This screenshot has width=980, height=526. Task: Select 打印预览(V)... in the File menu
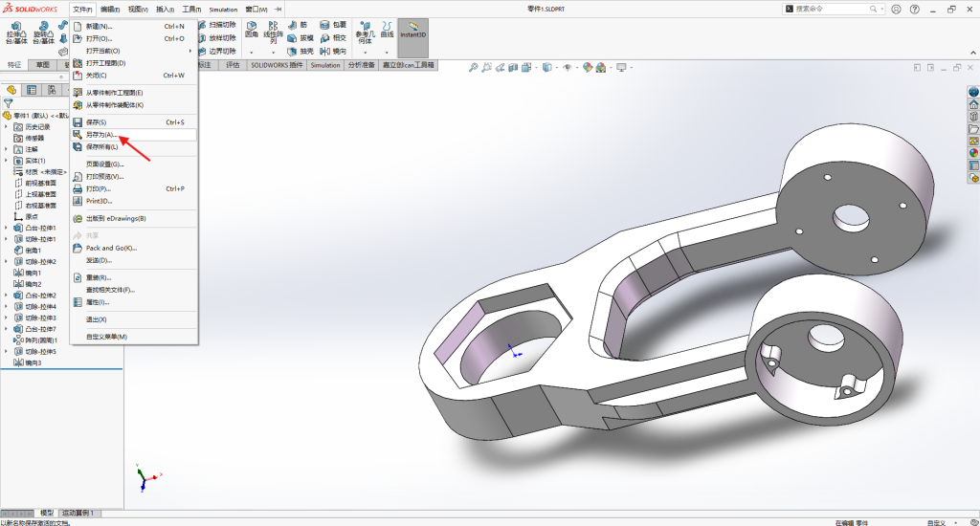point(104,176)
